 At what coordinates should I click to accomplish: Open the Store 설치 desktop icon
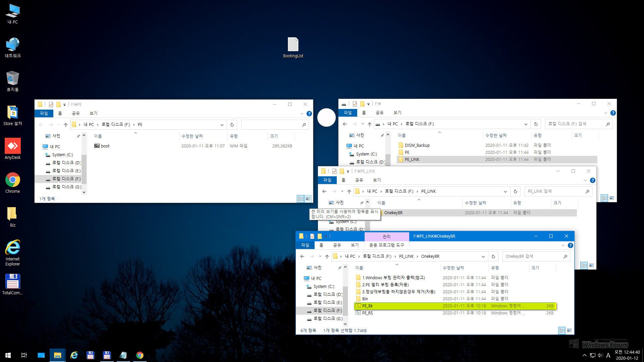(13, 115)
